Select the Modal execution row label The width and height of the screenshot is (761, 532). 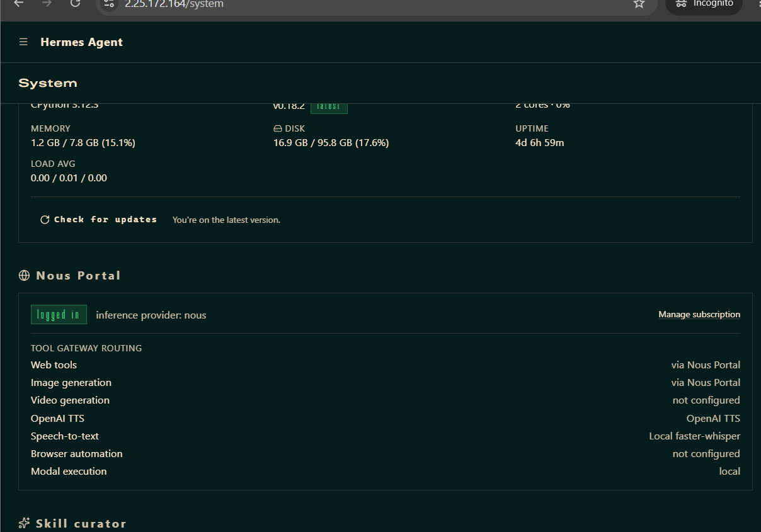[69, 472]
